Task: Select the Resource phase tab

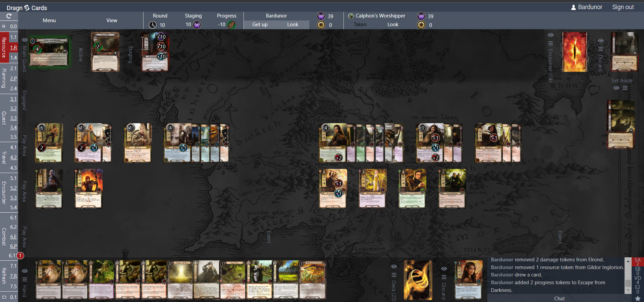Action: click(4, 47)
